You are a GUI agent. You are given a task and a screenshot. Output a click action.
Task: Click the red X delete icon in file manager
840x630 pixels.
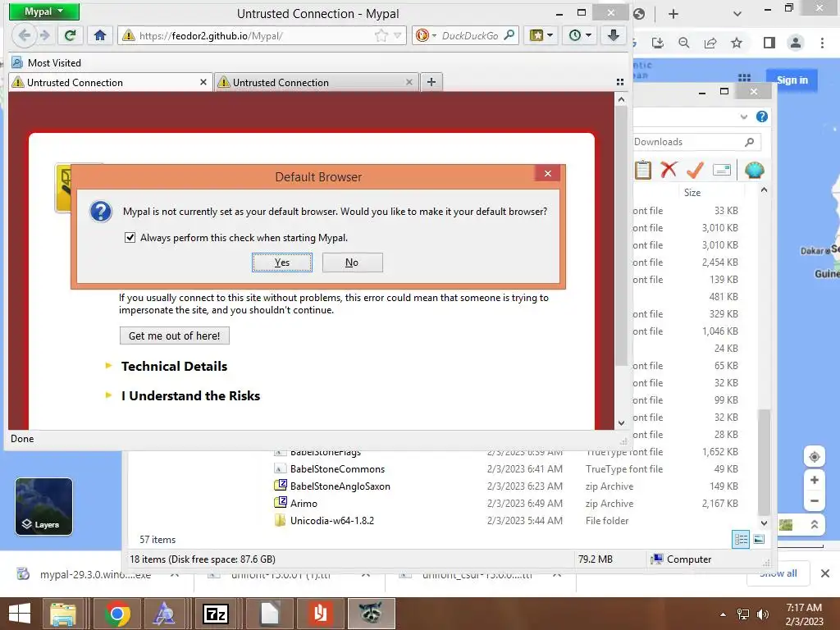(669, 170)
